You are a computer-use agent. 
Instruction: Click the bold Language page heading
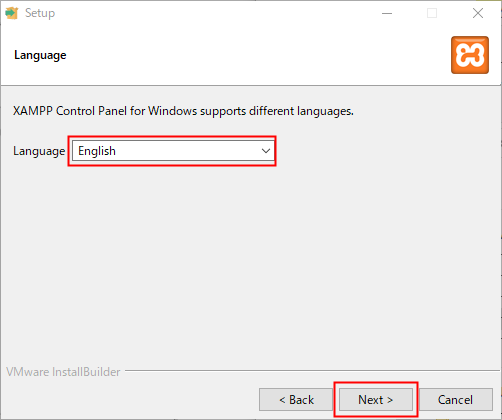click(x=40, y=55)
